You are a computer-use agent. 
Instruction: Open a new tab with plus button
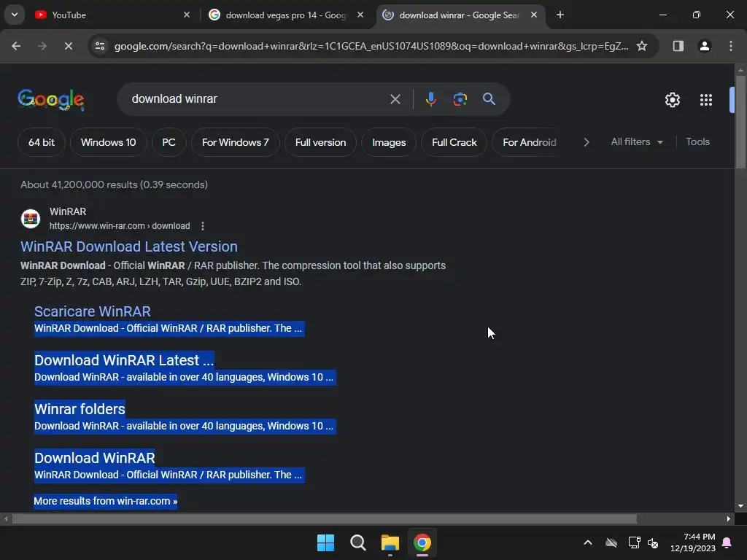point(560,15)
